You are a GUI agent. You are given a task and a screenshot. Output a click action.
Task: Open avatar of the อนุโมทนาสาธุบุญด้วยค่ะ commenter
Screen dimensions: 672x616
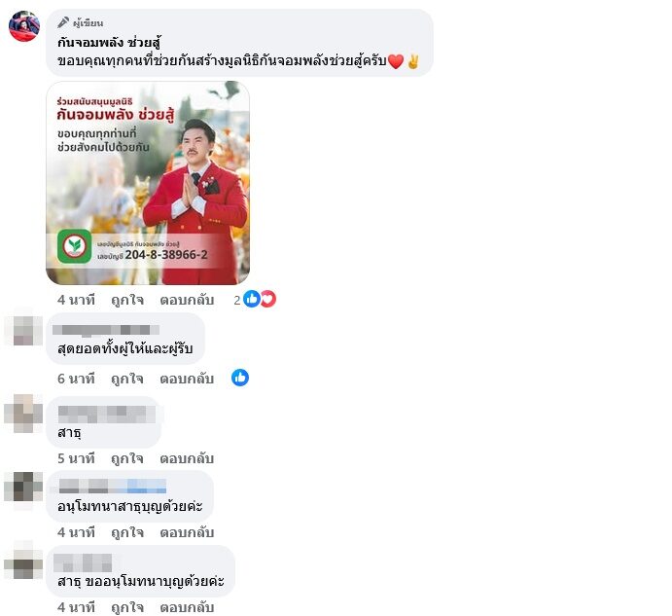pyautogui.click(x=23, y=487)
